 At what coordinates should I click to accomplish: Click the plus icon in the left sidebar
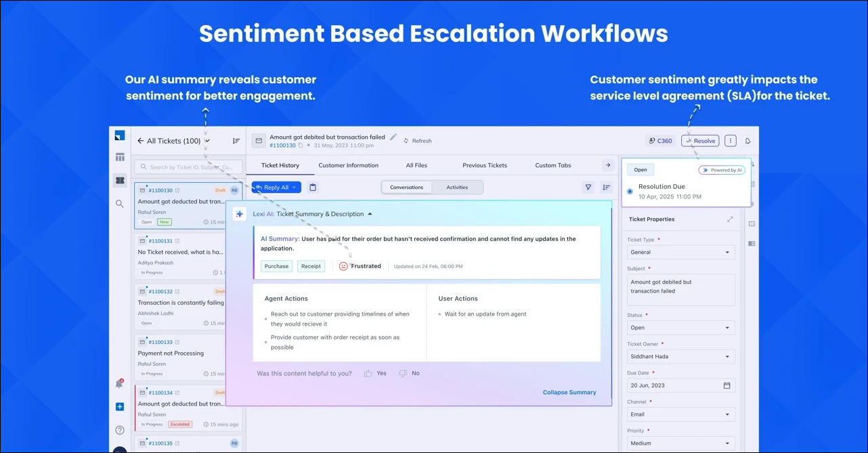pos(120,407)
